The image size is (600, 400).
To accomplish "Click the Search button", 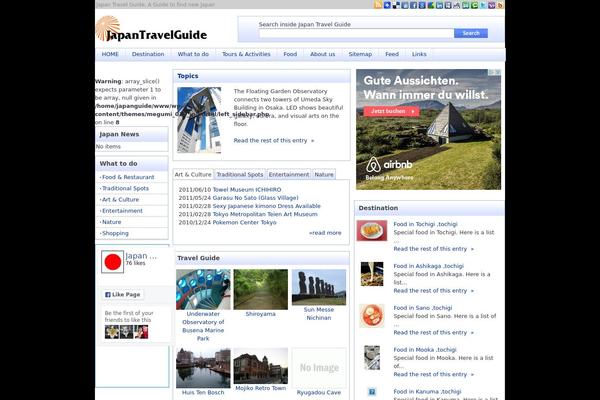I will 471,33.
